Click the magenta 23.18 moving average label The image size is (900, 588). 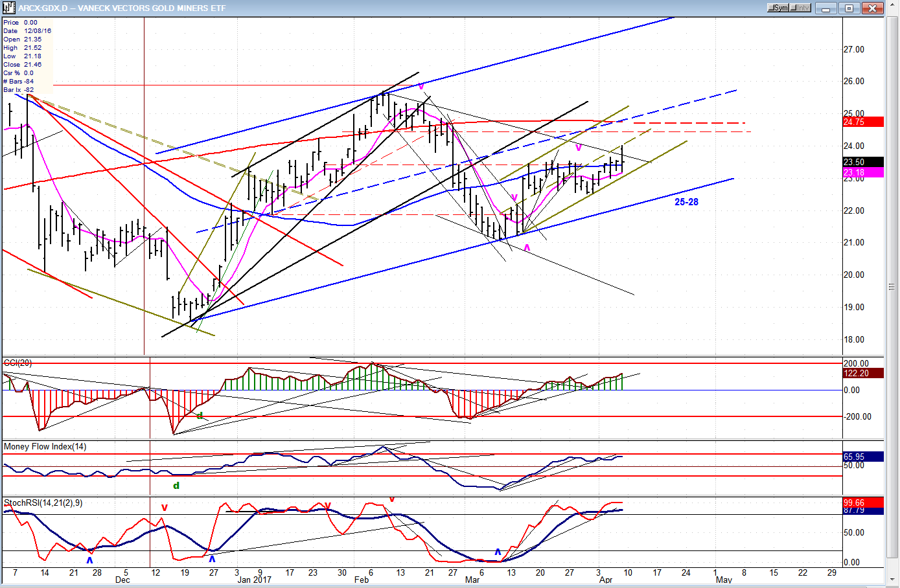point(862,172)
